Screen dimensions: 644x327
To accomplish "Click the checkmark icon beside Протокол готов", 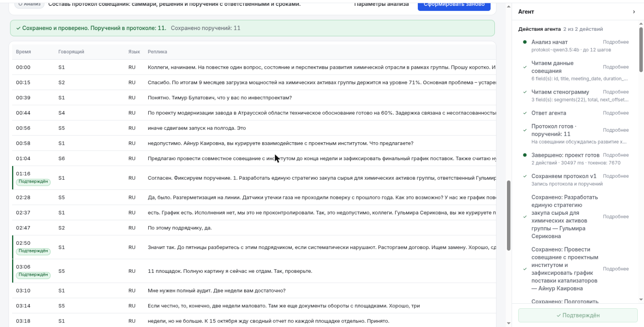I will pyautogui.click(x=525, y=130).
